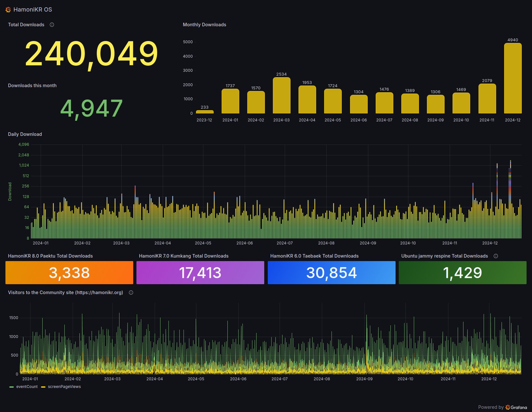Click the 2024-12 monthly bar labeled 4940

[x=513, y=78]
